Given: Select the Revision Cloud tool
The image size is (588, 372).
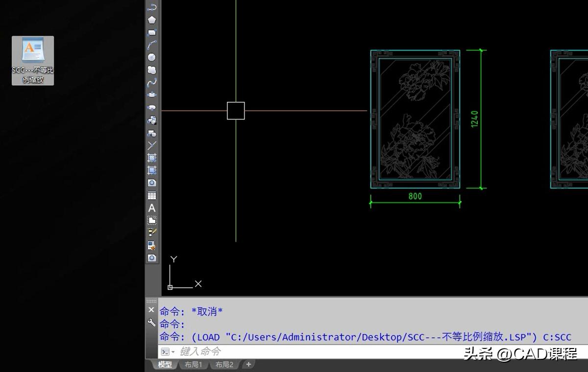Looking at the screenshot, I should click(x=152, y=70).
